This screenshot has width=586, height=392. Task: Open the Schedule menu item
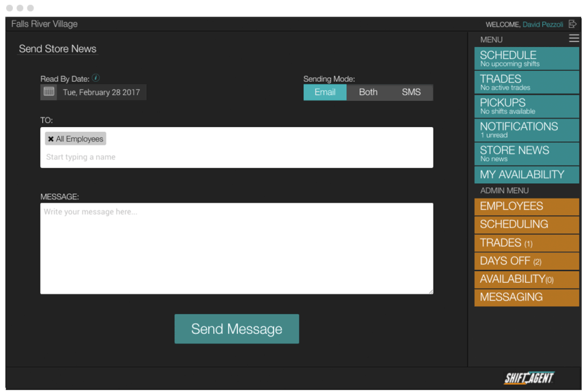click(527, 58)
